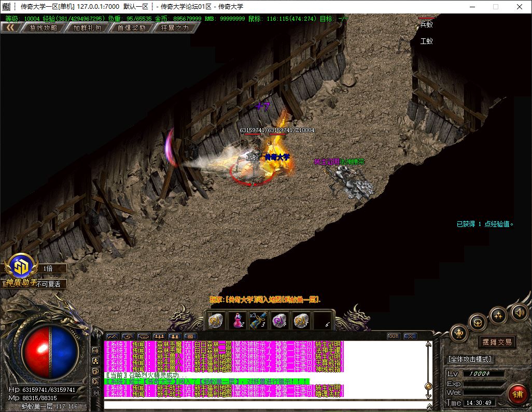Open the 游戏攻略 game guide tab
The width and height of the screenshot is (532, 412).
(43, 28)
